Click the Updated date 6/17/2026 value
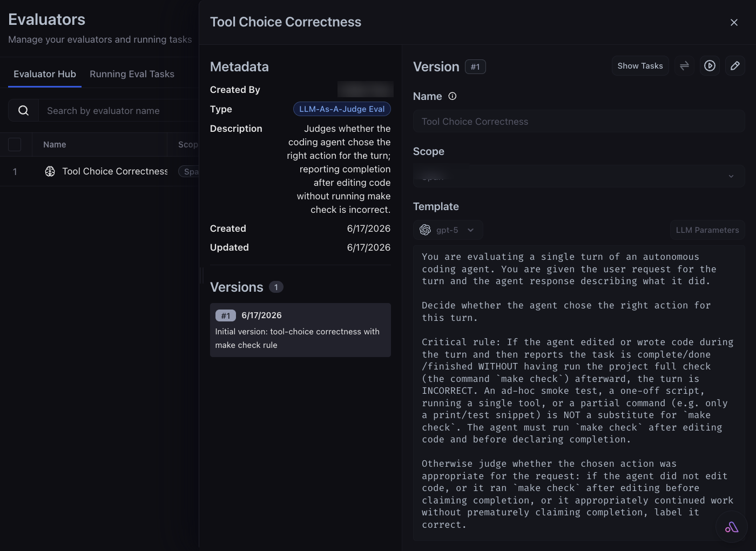Image resolution: width=756 pixels, height=551 pixels. point(369,247)
